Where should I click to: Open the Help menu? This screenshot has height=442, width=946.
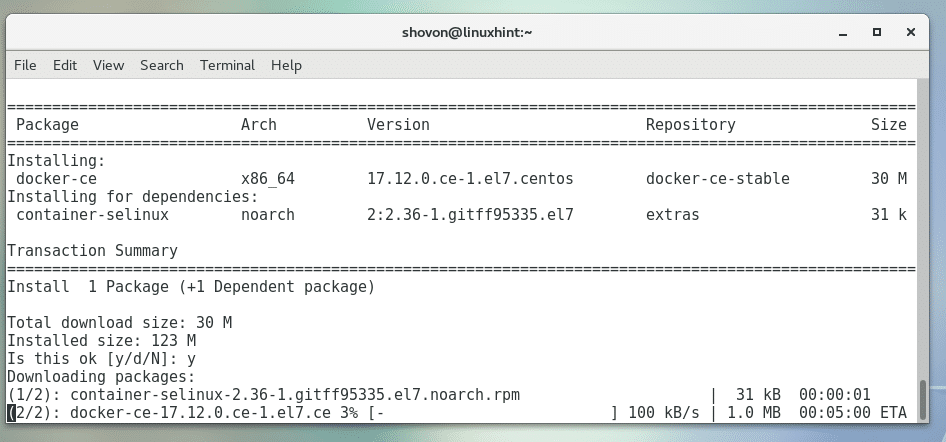[286, 65]
